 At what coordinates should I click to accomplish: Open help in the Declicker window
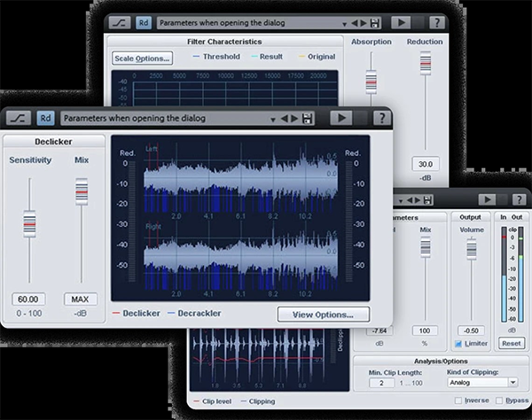(381, 118)
